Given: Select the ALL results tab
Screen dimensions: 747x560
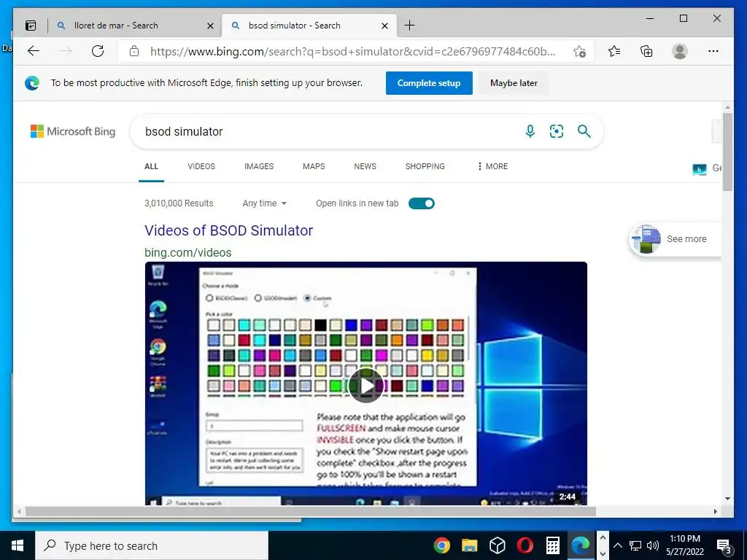Looking at the screenshot, I should tap(151, 166).
